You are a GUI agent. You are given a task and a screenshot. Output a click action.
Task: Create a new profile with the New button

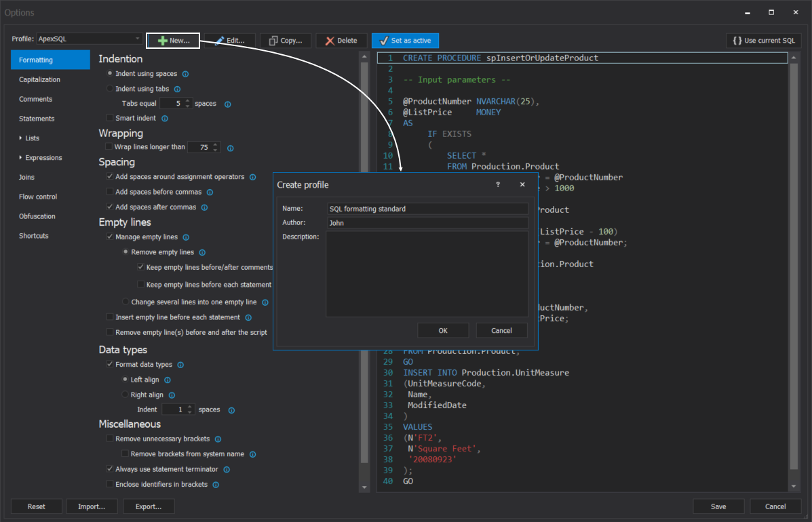[172, 40]
